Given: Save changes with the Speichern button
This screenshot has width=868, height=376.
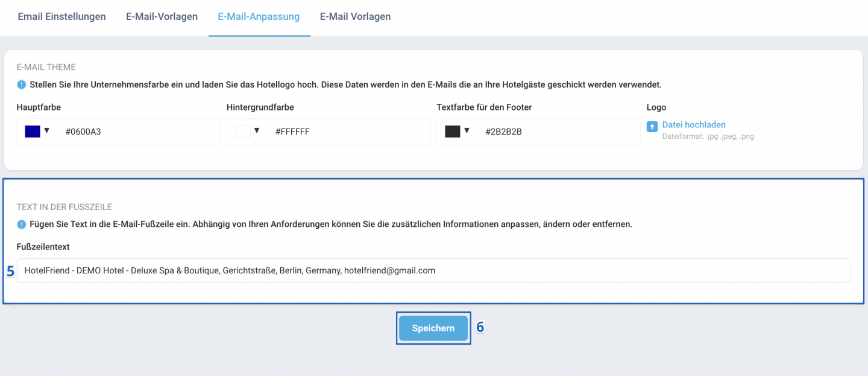Looking at the screenshot, I should tap(433, 328).
